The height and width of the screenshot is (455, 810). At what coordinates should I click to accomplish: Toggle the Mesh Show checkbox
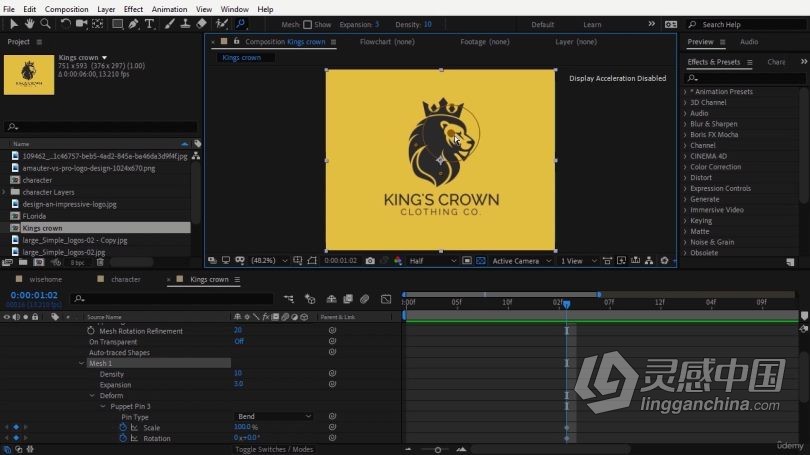pyautogui.click(x=307, y=24)
